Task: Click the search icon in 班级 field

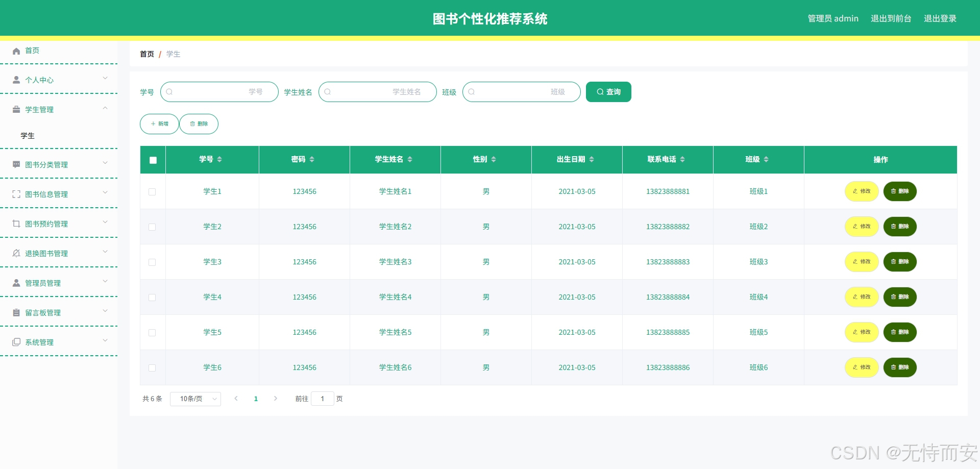Action: (472, 92)
